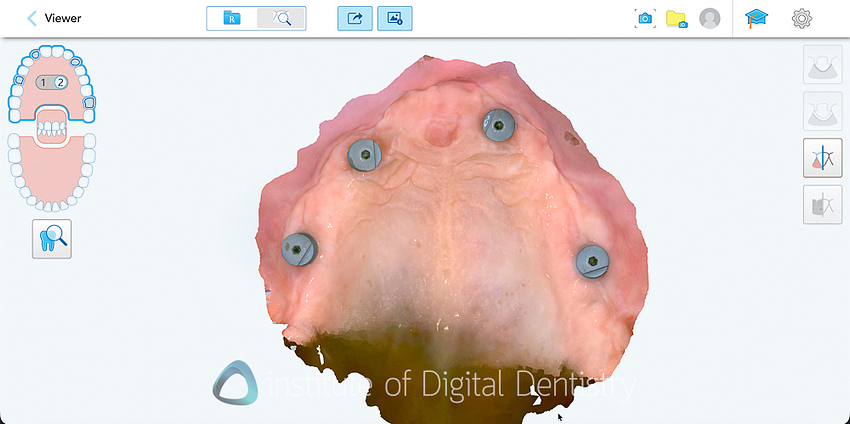
Task: Capture a screenshot with the camera icon
Action: click(645, 18)
